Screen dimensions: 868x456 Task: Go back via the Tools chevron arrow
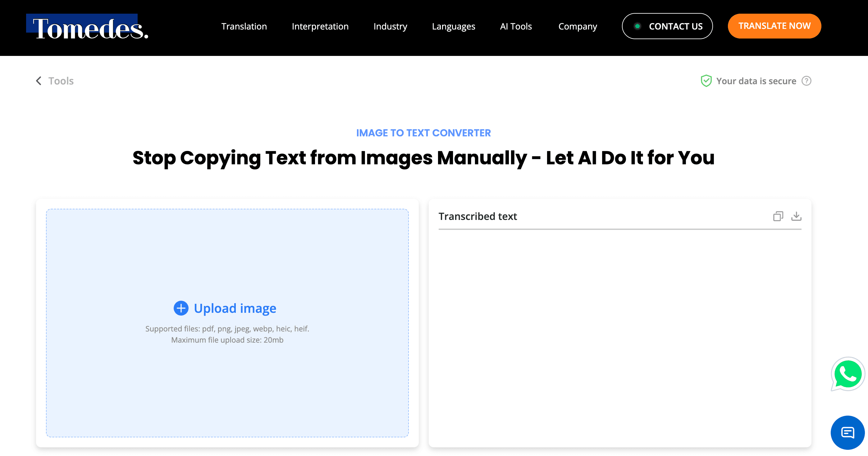[39, 81]
